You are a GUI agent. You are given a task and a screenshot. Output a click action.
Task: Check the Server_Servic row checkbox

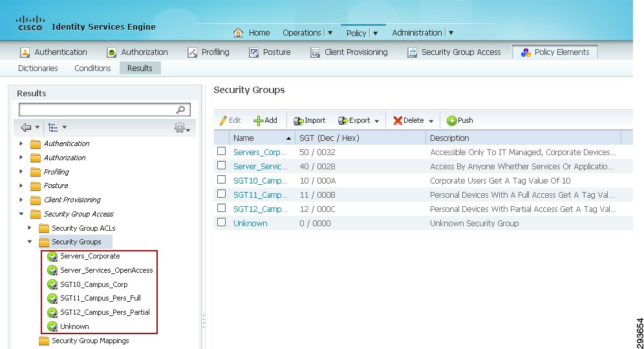[x=221, y=165]
